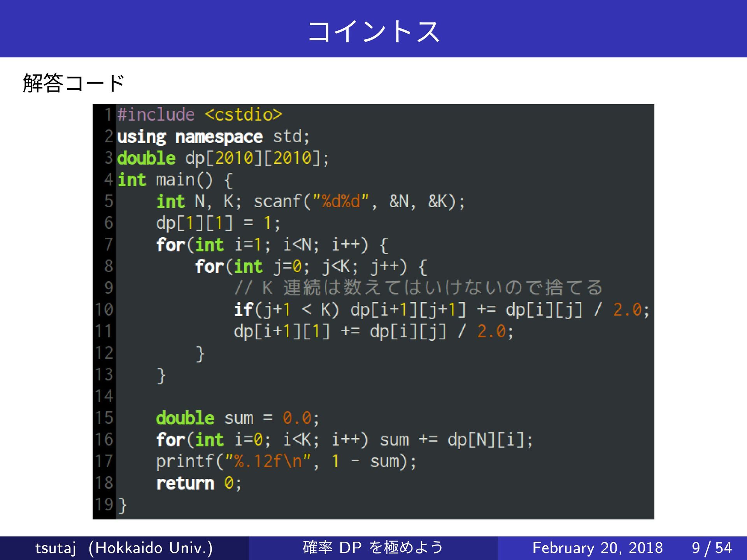Click the footer title 確率 DP を極めよう

373,548
